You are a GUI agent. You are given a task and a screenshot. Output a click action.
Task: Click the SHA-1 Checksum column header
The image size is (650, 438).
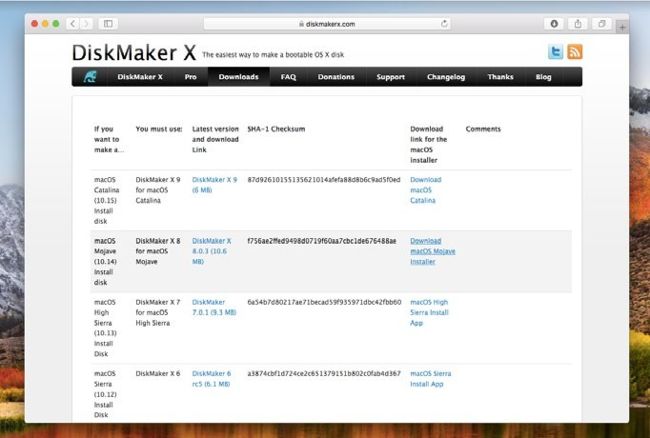276,129
